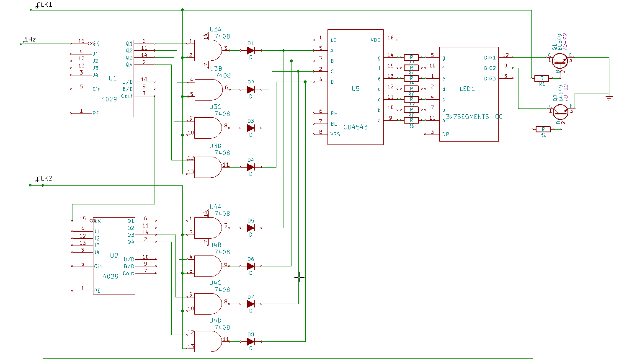
Task: Select the U3C AND gate symbol
Action: pos(208,128)
